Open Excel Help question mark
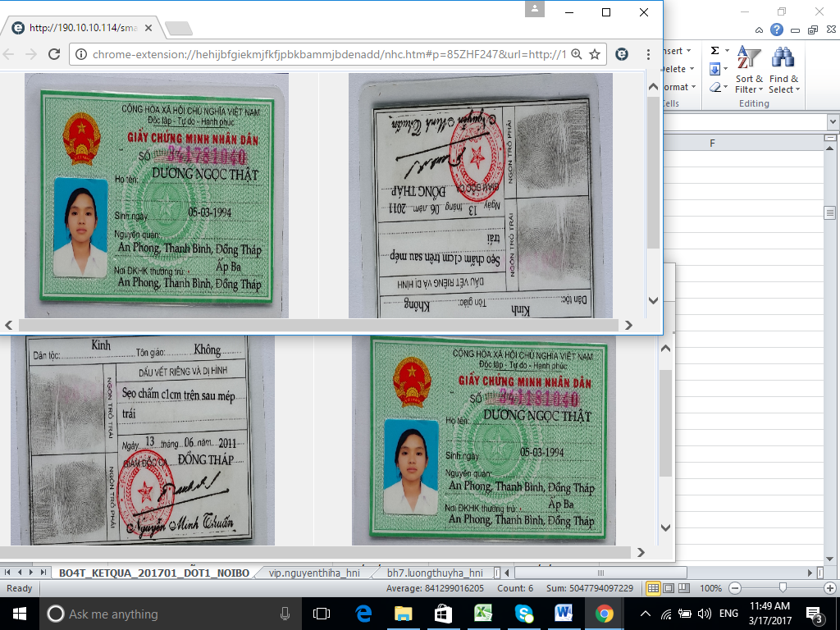The image size is (840, 630). (776, 30)
